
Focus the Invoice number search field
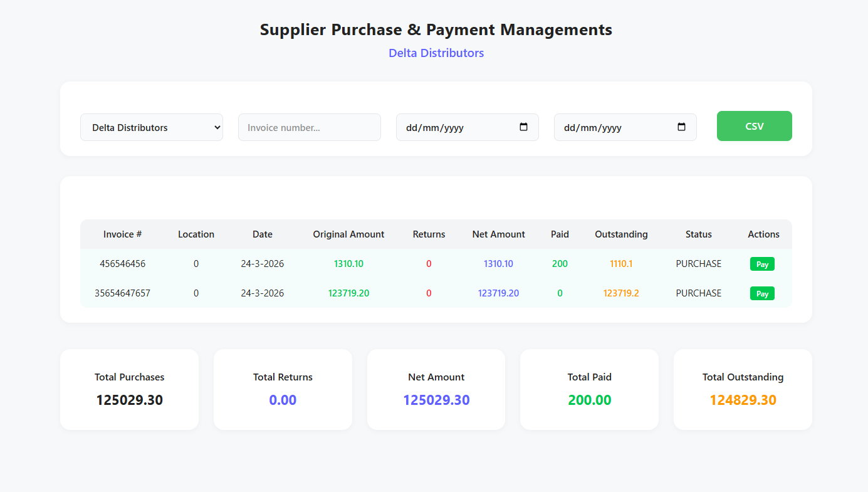[x=310, y=127]
